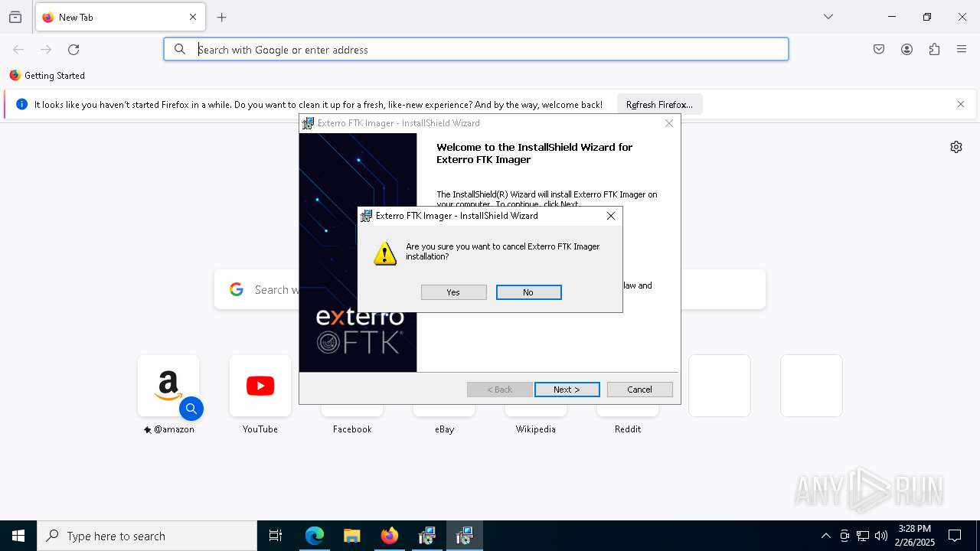Click the taskbar search box
980x551 pixels.
pyautogui.click(x=147, y=536)
